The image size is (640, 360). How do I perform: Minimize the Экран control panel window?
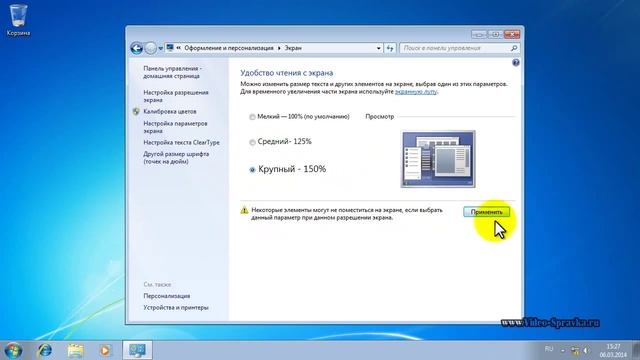click(x=478, y=34)
